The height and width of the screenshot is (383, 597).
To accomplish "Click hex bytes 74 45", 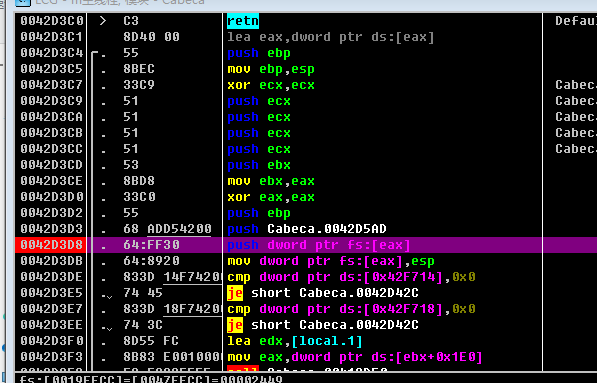I will (143, 293).
